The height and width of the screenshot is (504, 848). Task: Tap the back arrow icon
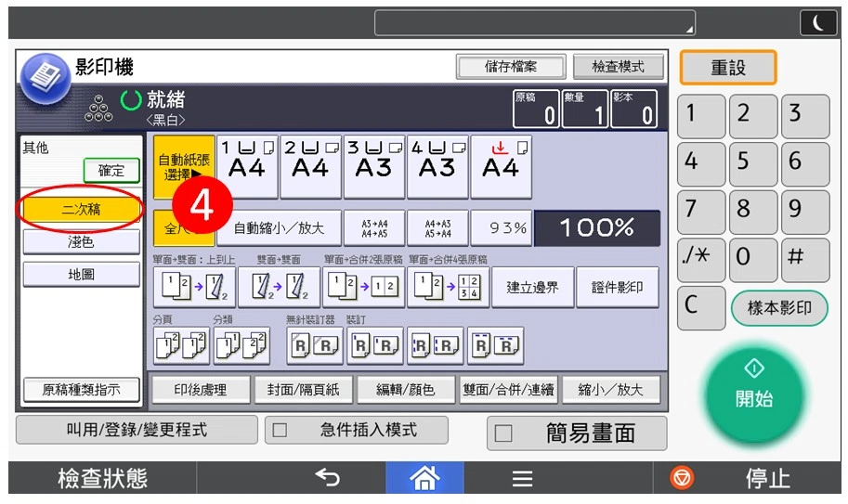pyautogui.click(x=327, y=478)
